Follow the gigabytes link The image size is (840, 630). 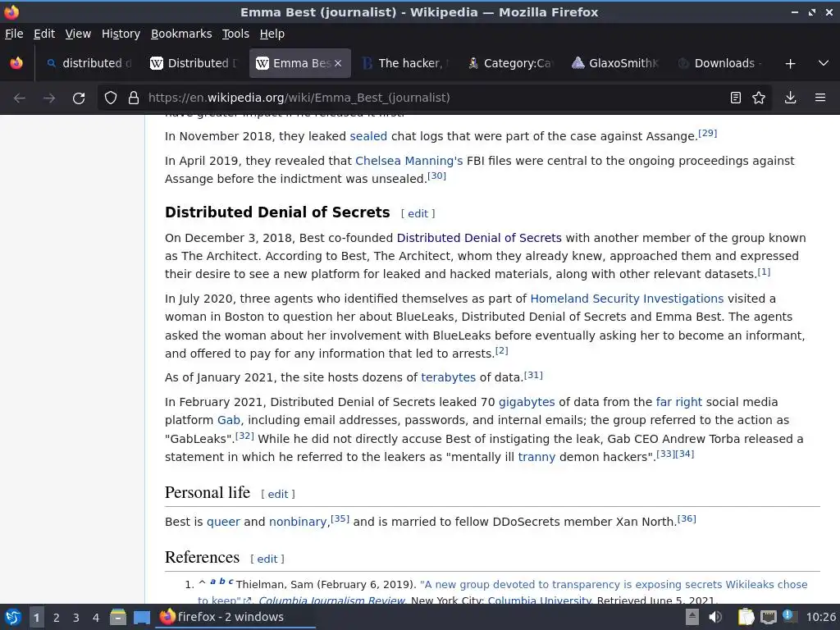coord(527,402)
